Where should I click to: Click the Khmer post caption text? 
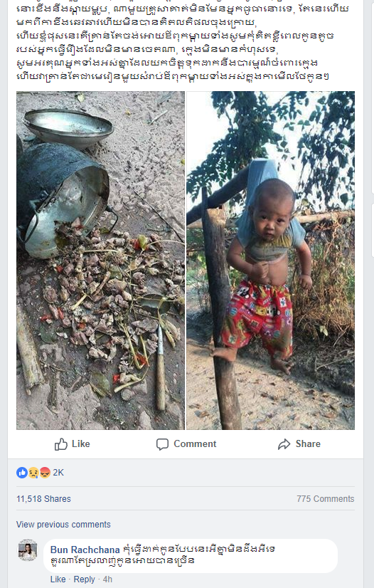pos(183,43)
